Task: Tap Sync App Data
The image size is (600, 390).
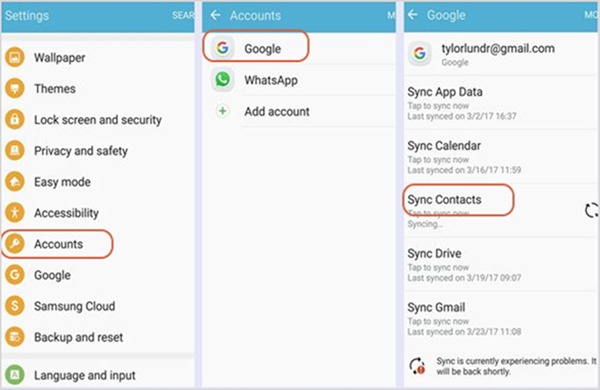Action: click(x=501, y=103)
